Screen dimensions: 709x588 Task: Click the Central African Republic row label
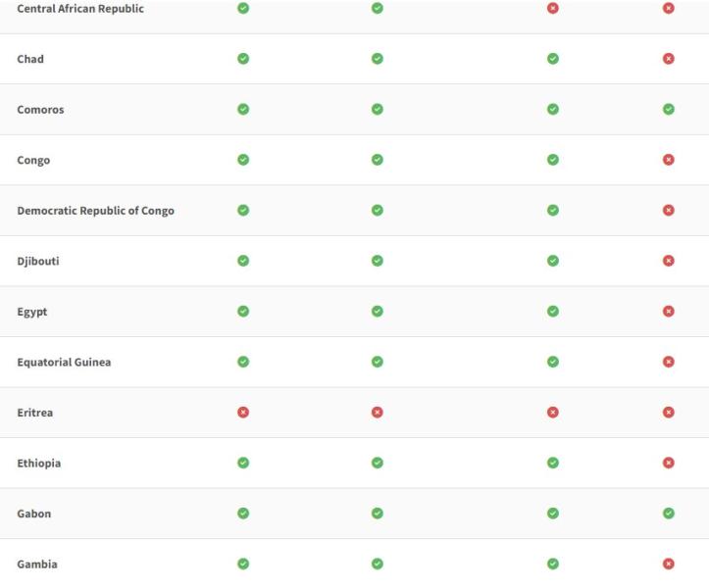pos(80,9)
